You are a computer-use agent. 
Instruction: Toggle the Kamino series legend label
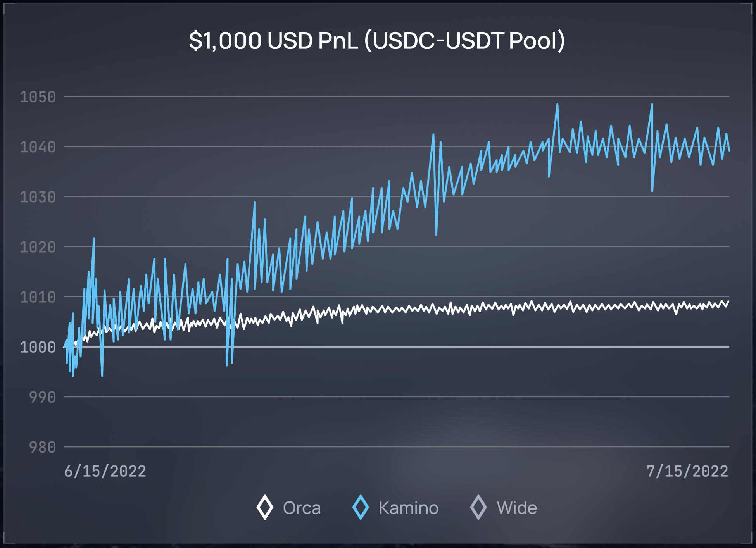(x=409, y=508)
